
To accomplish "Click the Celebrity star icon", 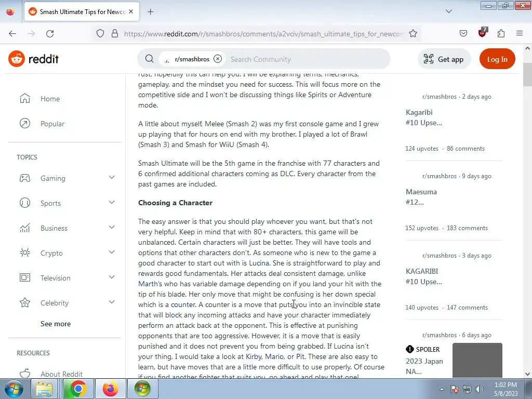I will click(x=25, y=303).
